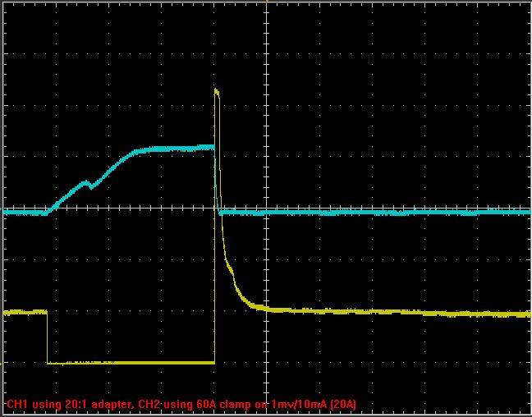The height and width of the screenshot is (417, 532).
Task: Click bottom corner where yellow trace drops low
Action: (48, 362)
